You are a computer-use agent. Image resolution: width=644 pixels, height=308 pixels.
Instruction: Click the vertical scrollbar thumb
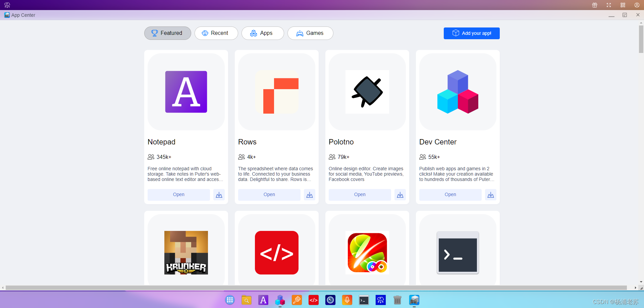coord(641,39)
